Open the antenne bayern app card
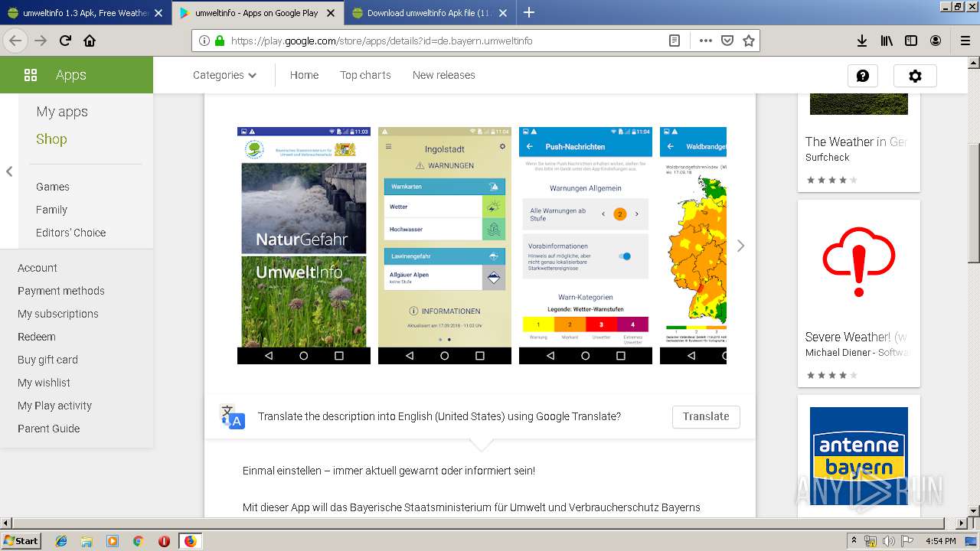980x551 pixels. [859, 455]
